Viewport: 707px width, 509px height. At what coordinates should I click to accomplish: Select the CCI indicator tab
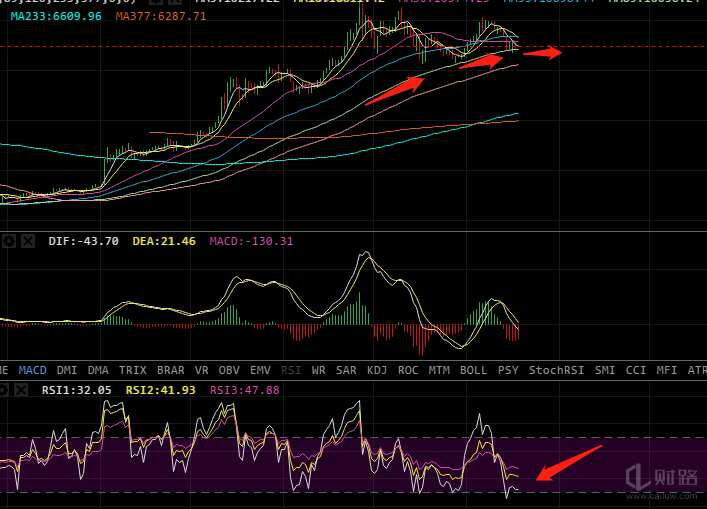[635, 370]
